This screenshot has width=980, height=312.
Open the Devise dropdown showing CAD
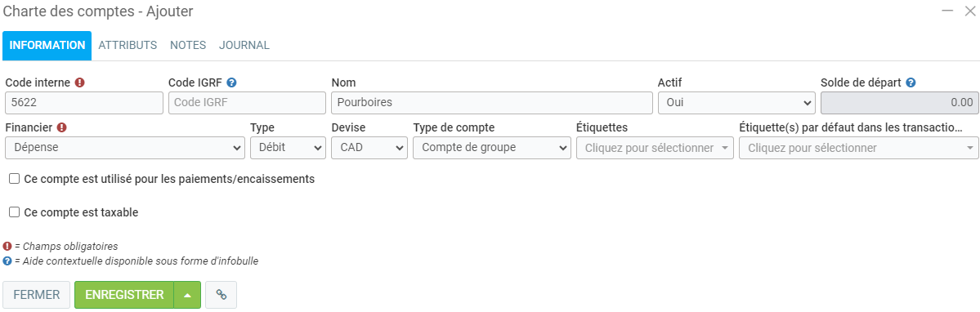(x=369, y=148)
